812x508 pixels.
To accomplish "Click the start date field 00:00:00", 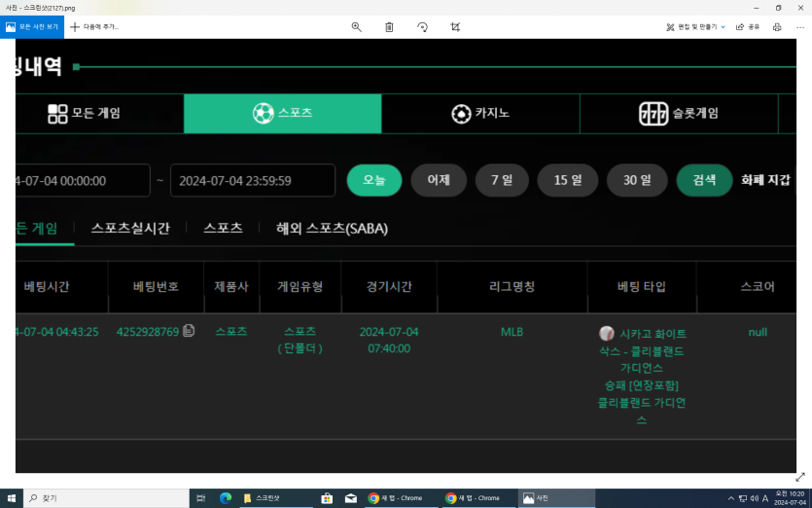I will point(83,180).
